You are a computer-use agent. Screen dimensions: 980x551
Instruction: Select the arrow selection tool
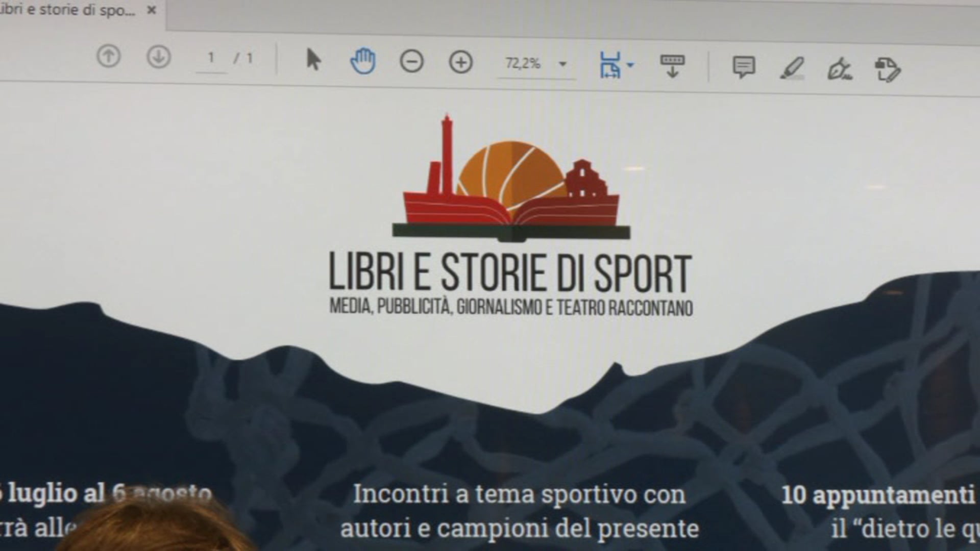313,60
